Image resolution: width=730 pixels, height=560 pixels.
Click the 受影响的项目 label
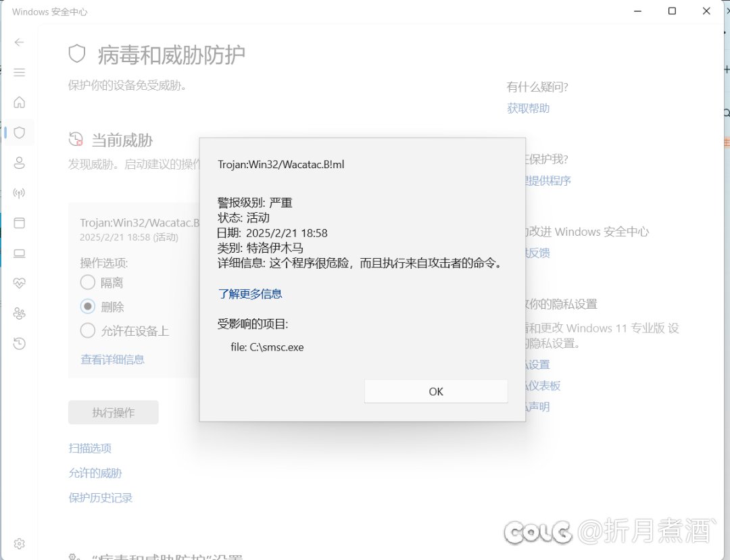tap(253, 324)
